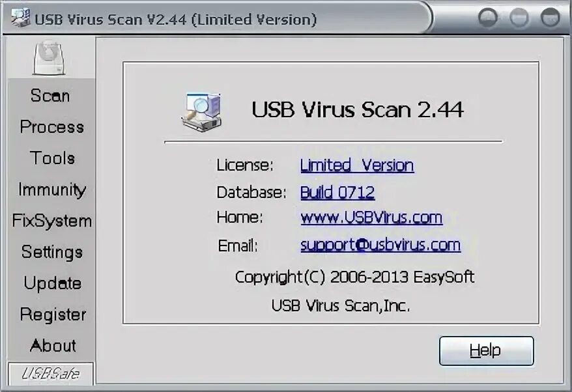572x392 pixels.
Task: Click the magnifier computer icon beside title
Action: (x=202, y=111)
